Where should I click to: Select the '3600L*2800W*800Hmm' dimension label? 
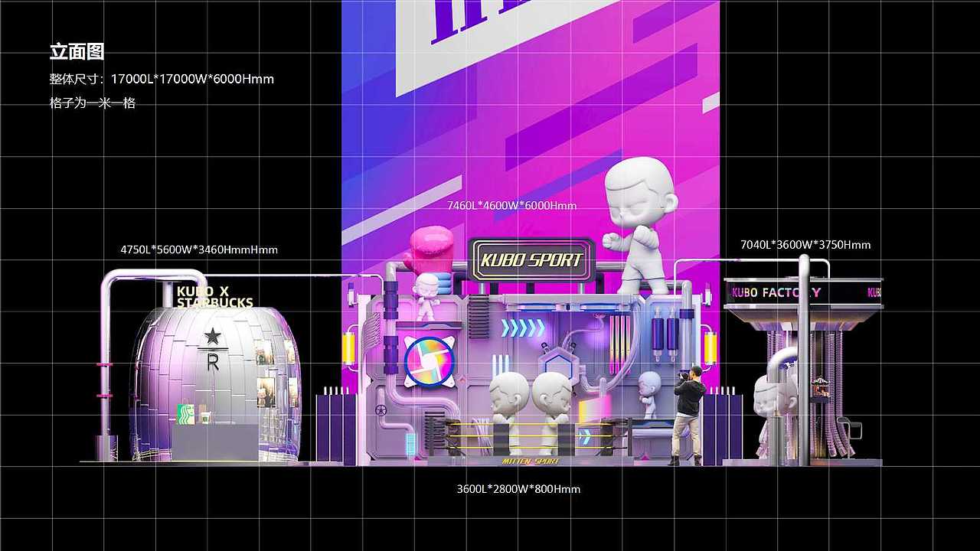pyautogui.click(x=518, y=489)
